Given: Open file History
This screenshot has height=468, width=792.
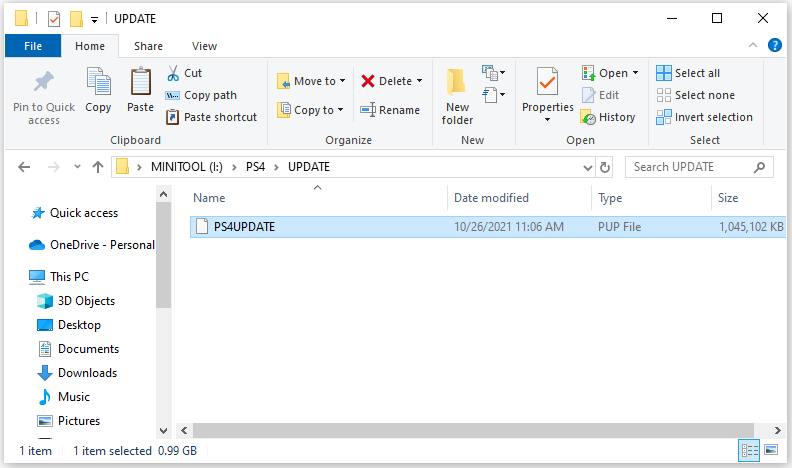Looking at the screenshot, I should click(608, 117).
